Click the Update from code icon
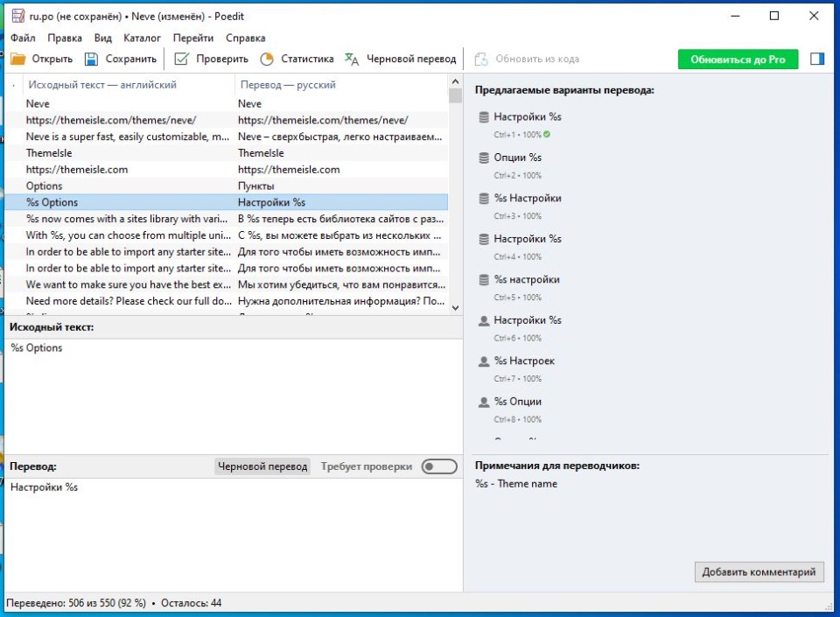840x617 pixels. pyautogui.click(x=480, y=60)
